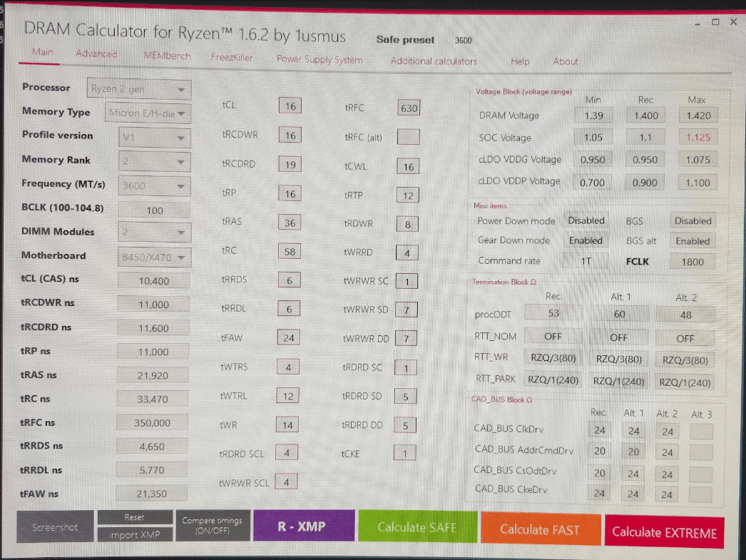Click the tRCDWR value box
This screenshot has height=560, width=746.
click(290, 136)
